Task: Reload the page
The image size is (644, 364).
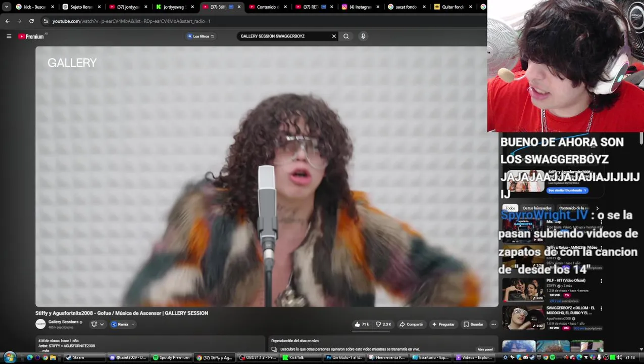Action: pyautogui.click(x=31, y=21)
